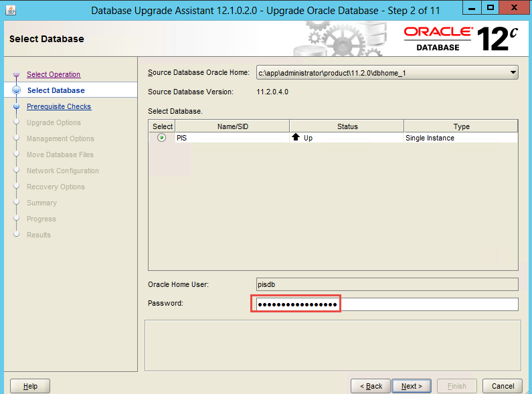
Task: Open Help for this wizard
Action: point(30,386)
